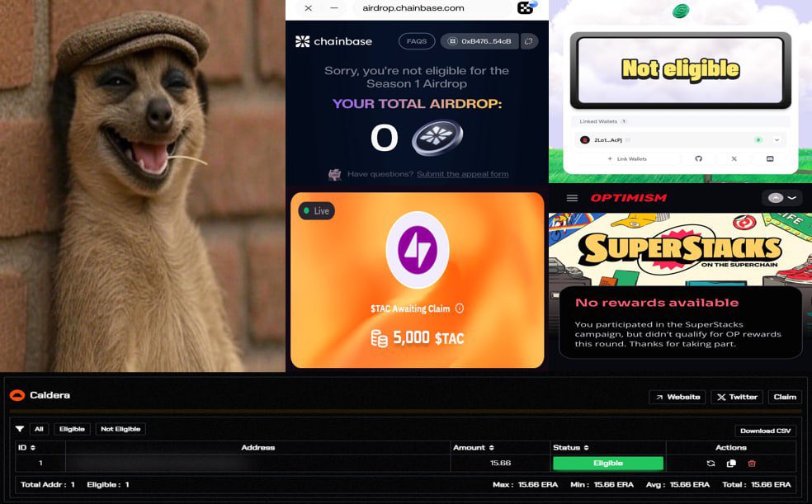Select the All filter tab
Image resolution: width=812 pixels, height=504 pixels.
coord(39,429)
